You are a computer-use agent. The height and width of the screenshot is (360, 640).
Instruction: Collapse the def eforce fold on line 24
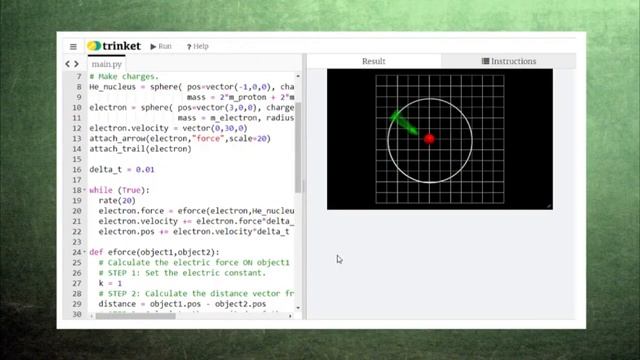[84, 252]
